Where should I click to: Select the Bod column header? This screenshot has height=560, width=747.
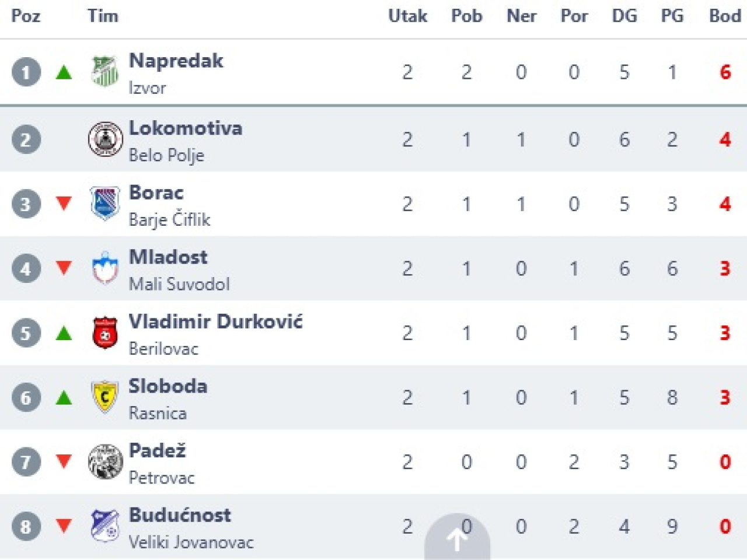tap(725, 16)
